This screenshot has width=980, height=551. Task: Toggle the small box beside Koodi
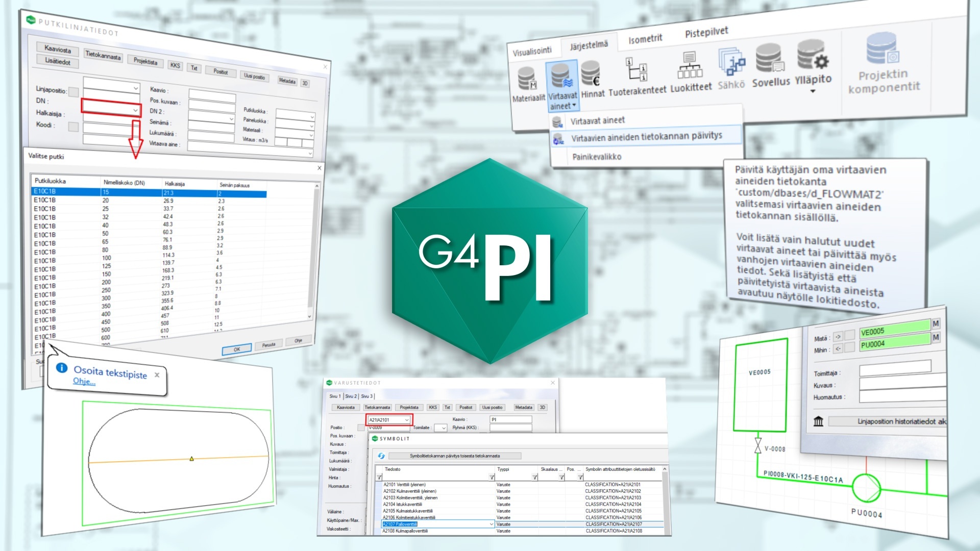pos(73,127)
